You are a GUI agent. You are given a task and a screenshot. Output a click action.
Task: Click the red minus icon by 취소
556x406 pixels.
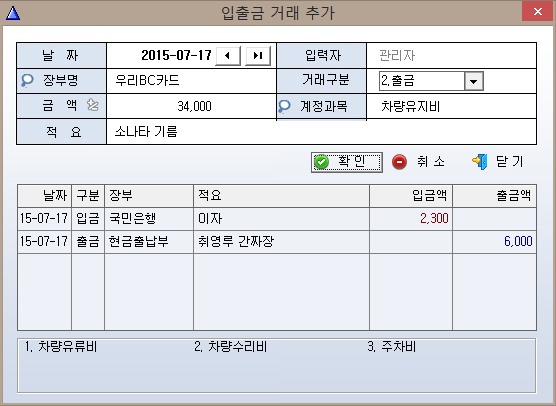[x=399, y=162]
